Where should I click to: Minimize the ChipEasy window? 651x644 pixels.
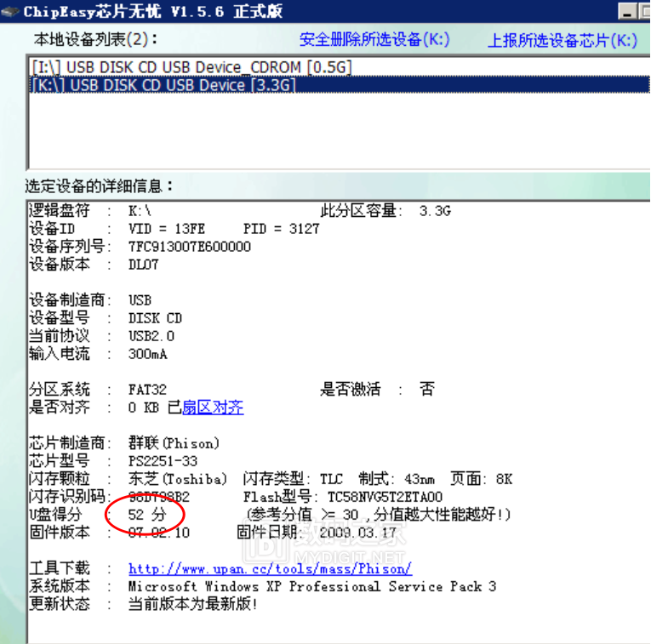(x=627, y=11)
